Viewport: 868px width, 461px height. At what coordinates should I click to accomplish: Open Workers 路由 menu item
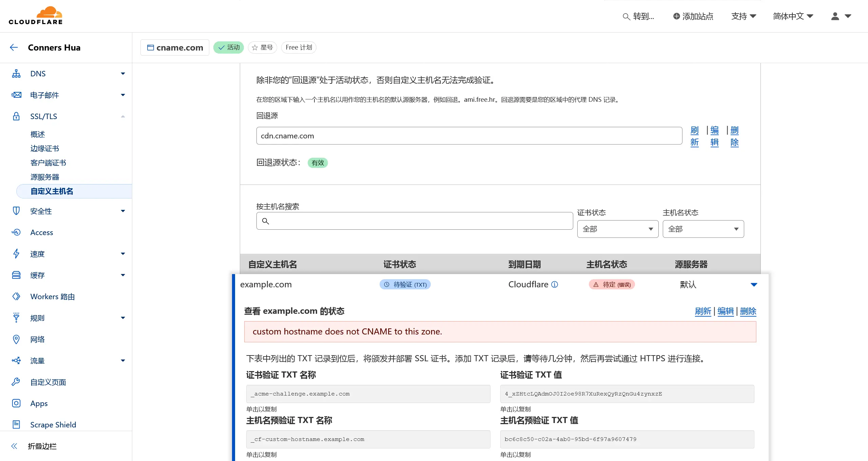[x=53, y=296]
